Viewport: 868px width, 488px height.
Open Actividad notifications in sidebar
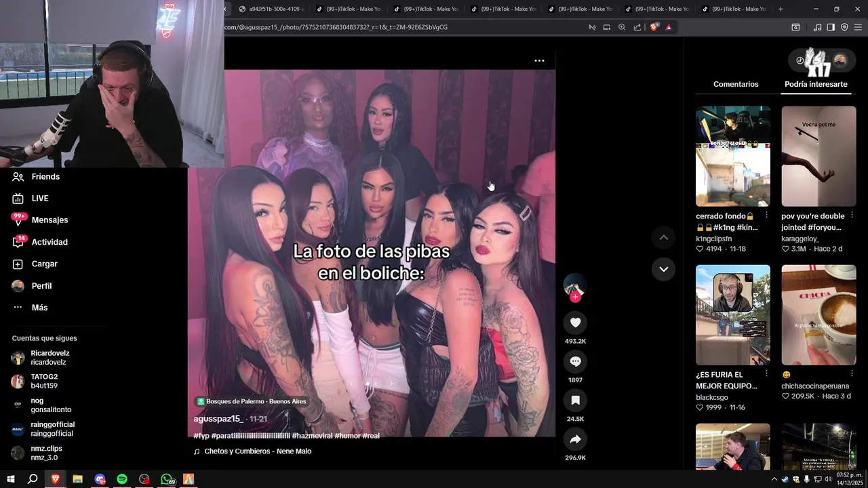[x=39, y=242]
